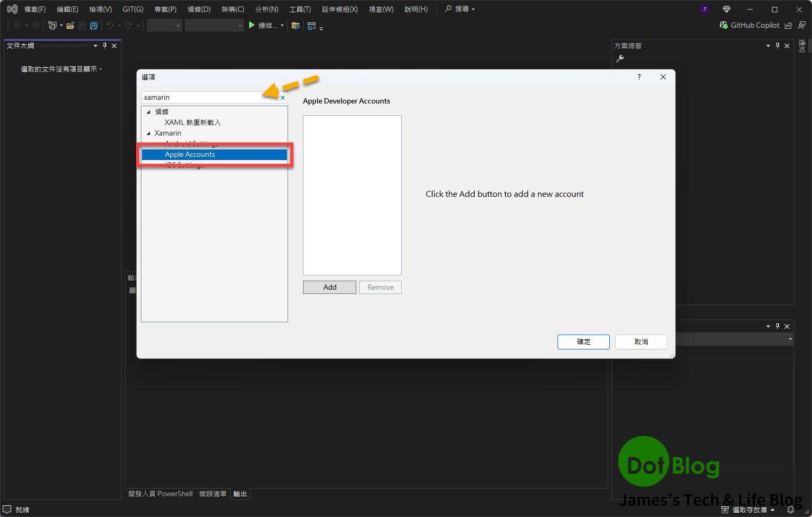812x517 pixels.
Task: Open the 方案總管 panel window-position dropdown arrow
Action: pyautogui.click(x=768, y=46)
